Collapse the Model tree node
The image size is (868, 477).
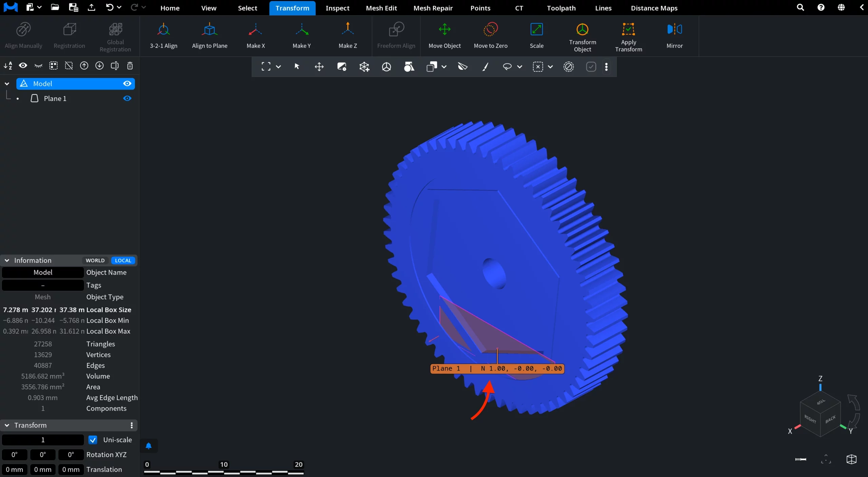tap(7, 84)
